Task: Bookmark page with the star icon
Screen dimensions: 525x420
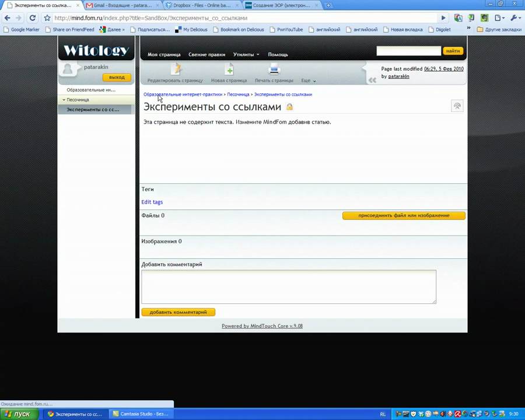Action: pyautogui.click(x=47, y=18)
